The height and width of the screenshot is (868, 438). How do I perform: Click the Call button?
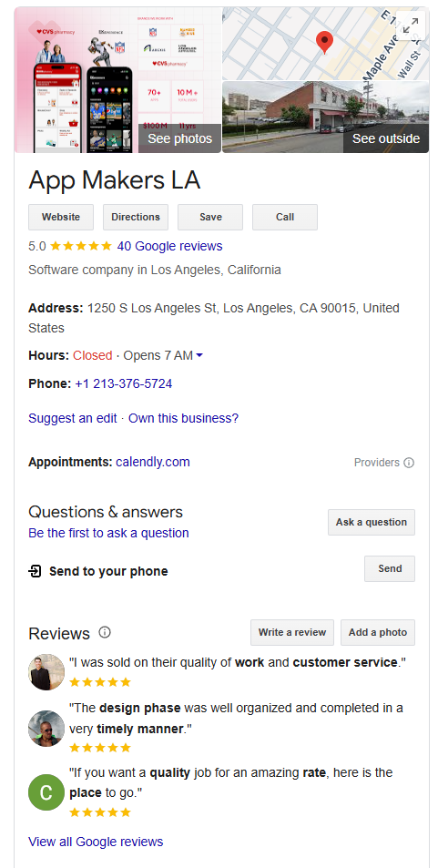[x=285, y=217]
